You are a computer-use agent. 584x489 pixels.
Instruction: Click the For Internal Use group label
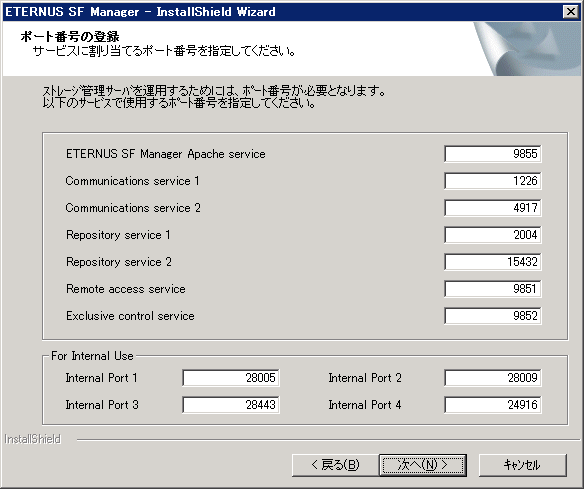click(x=92, y=356)
